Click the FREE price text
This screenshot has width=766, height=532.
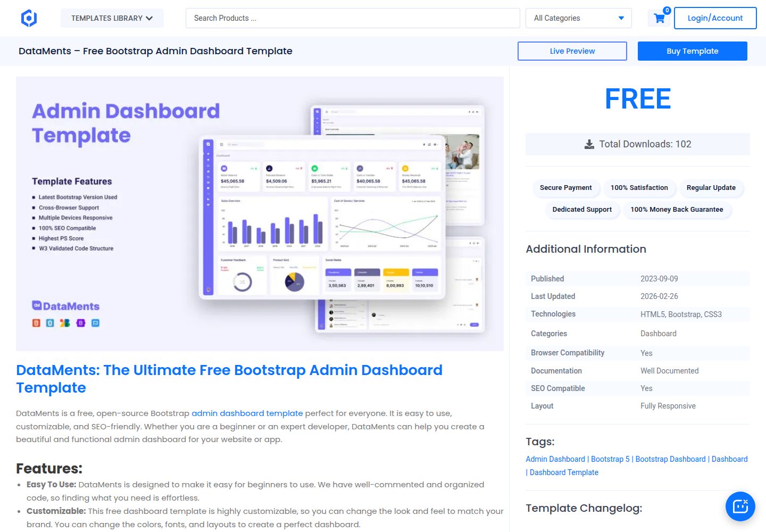[638, 99]
